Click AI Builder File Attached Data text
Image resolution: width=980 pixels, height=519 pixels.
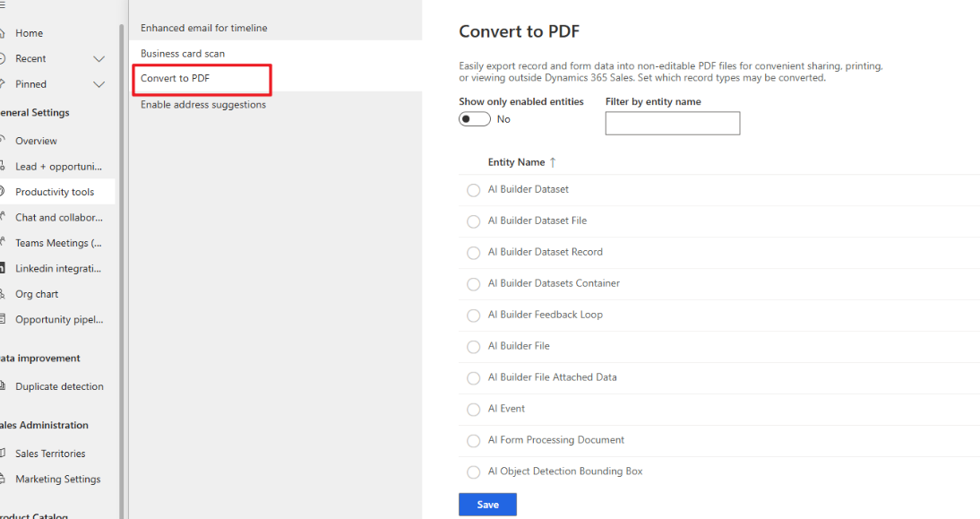(553, 377)
